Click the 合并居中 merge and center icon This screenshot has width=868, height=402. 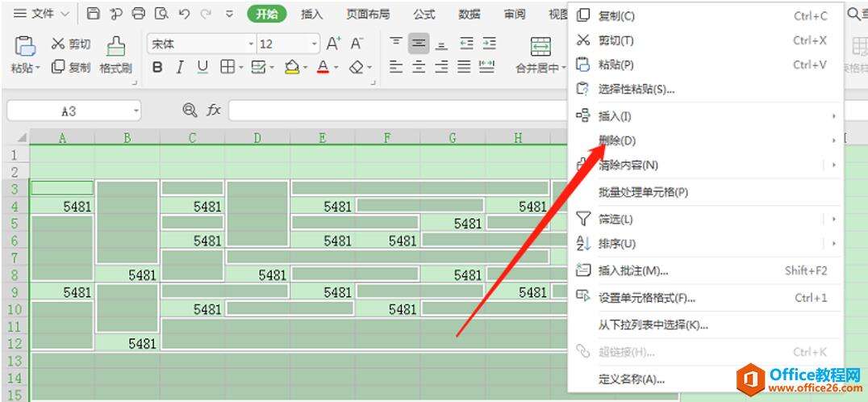540,47
